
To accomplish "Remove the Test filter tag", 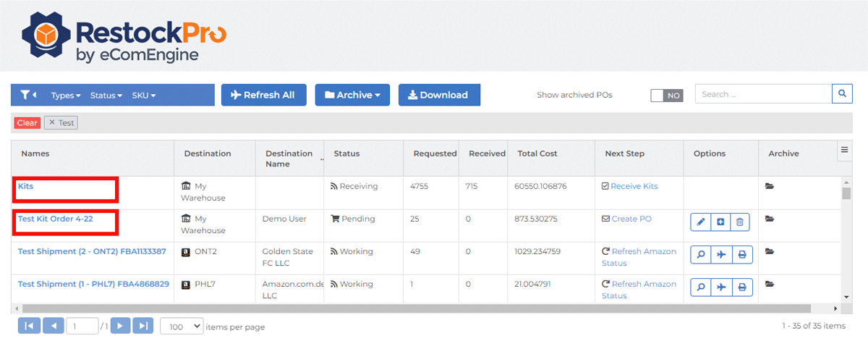I will tap(52, 123).
